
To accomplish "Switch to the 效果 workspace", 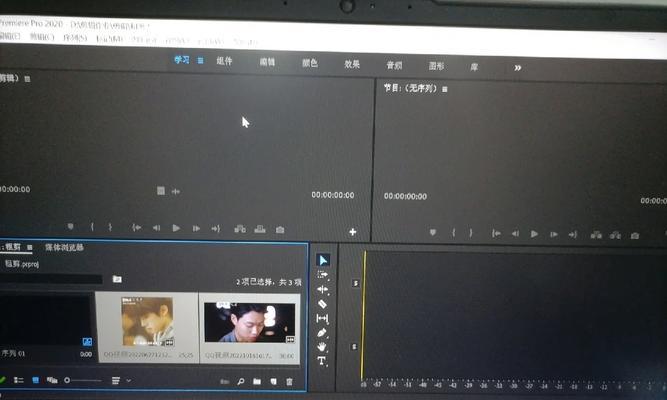I will (x=352, y=64).
